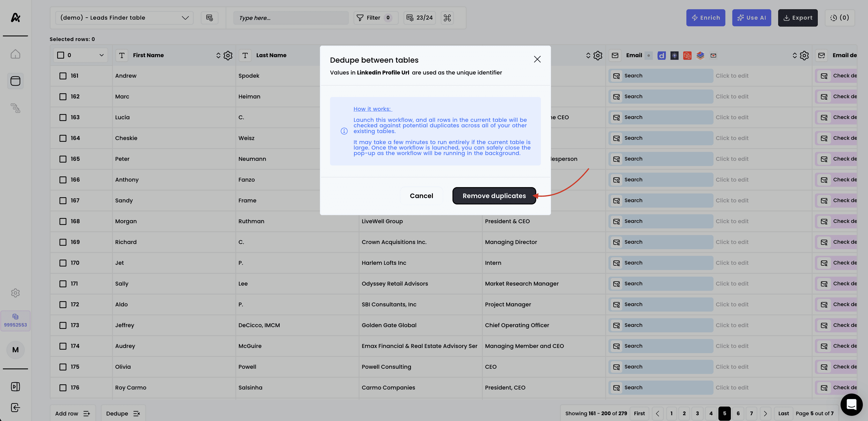The width and height of the screenshot is (868, 421).
Task: Go to page 6 in pagination
Action: pos(738,413)
